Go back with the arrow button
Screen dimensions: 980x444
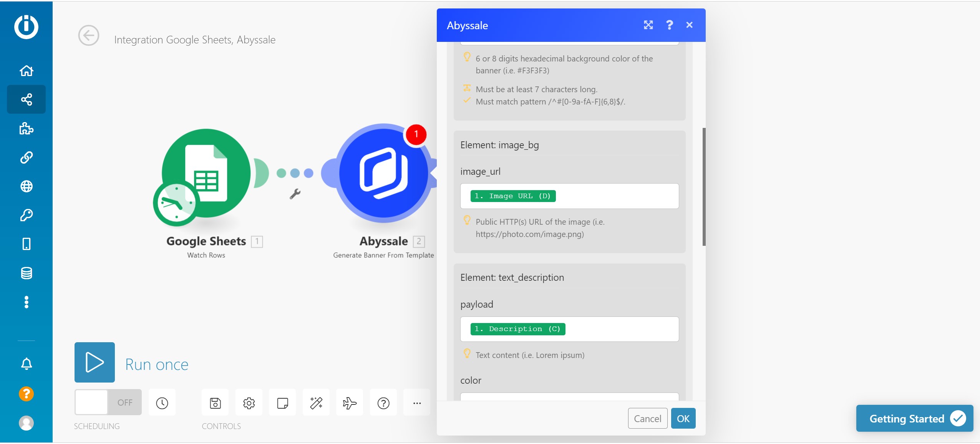pos(89,36)
